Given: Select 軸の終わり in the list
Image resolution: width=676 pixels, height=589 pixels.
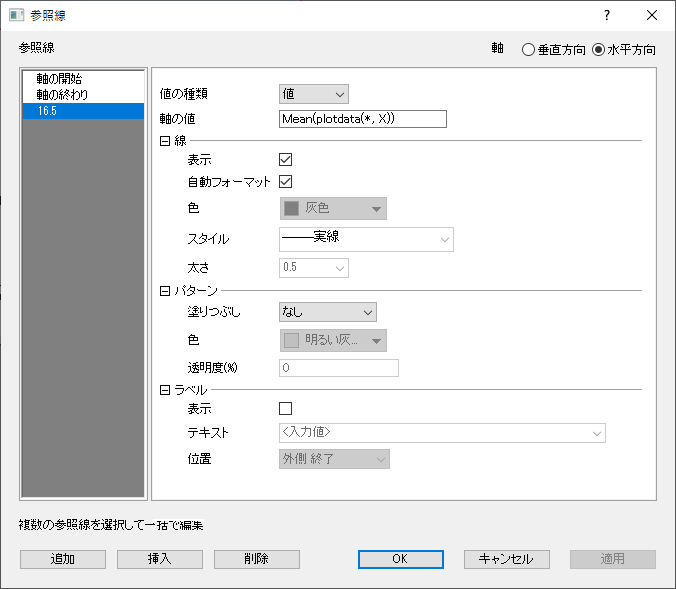Looking at the screenshot, I should pyautogui.click(x=84, y=94).
